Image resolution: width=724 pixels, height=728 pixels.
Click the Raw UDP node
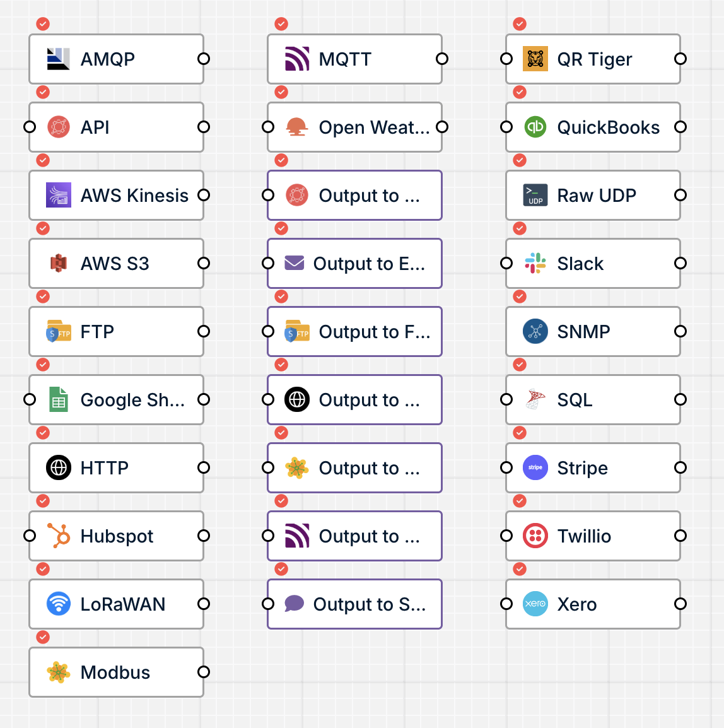coord(593,195)
